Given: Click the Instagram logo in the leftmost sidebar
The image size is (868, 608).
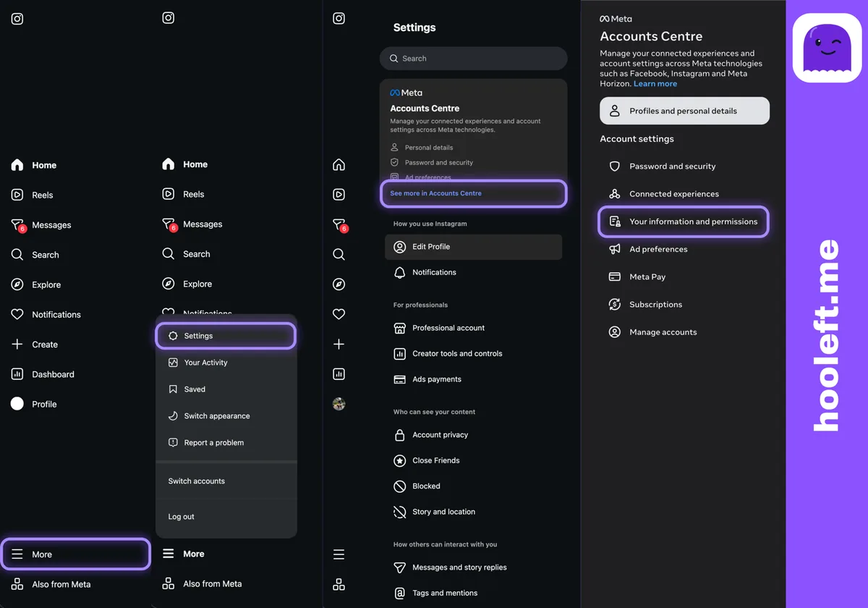Looking at the screenshot, I should (17, 19).
